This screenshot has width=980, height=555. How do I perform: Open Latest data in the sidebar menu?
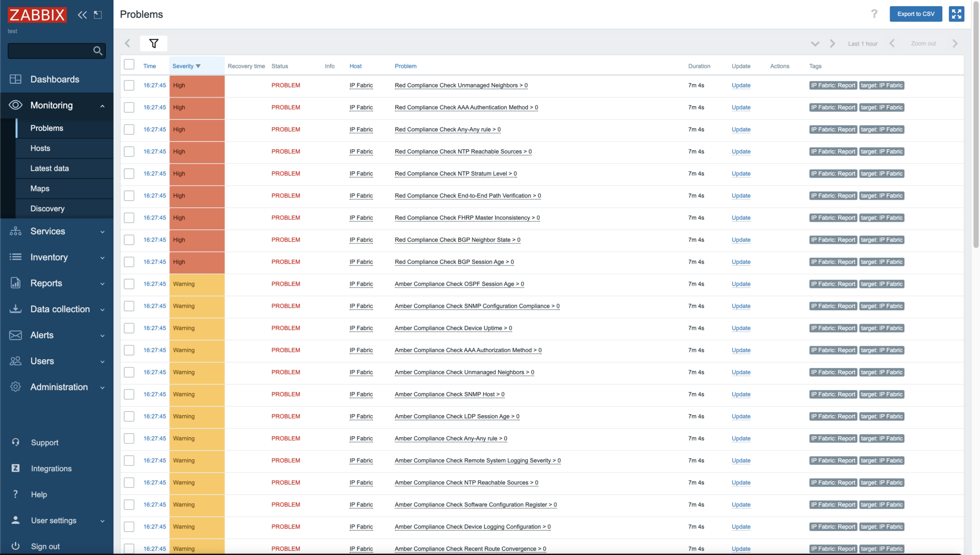tap(50, 168)
